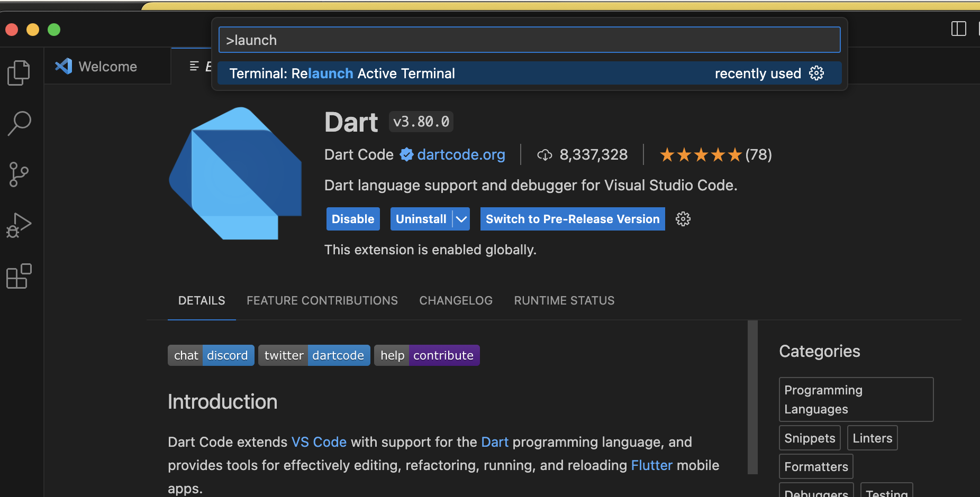The image size is (980, 497).
Task: Open the Search view in activity bar
Action: tap(19, 123)
